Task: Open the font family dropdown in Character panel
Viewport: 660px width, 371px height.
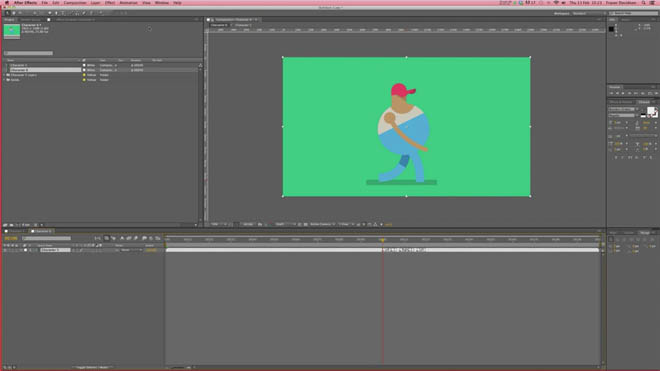Action: tap(623, 109)
